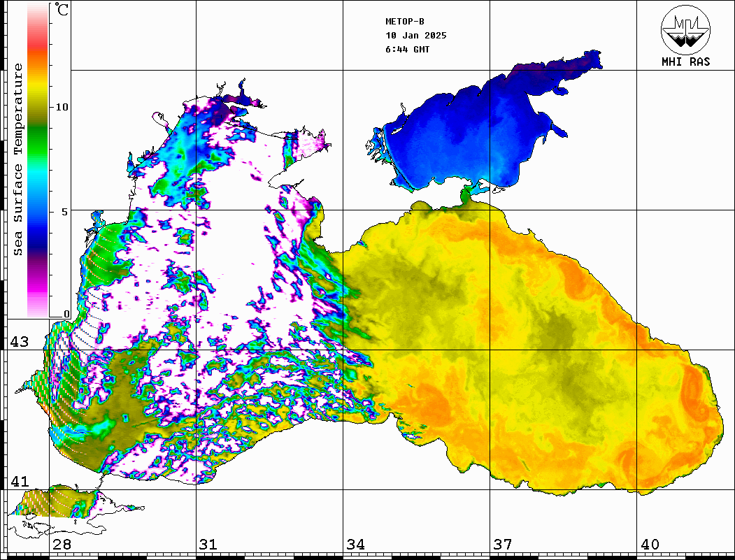Click the longitude label 40

pos(650,545)
